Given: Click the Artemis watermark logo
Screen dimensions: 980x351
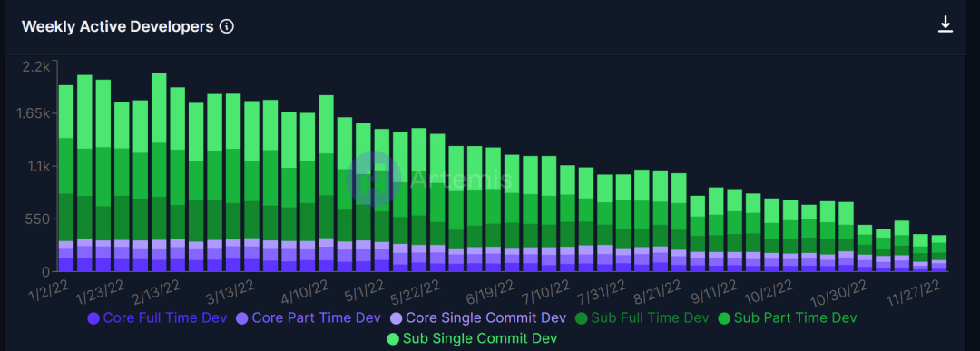Looking at the screenshot, I should [x=374, y=180].
